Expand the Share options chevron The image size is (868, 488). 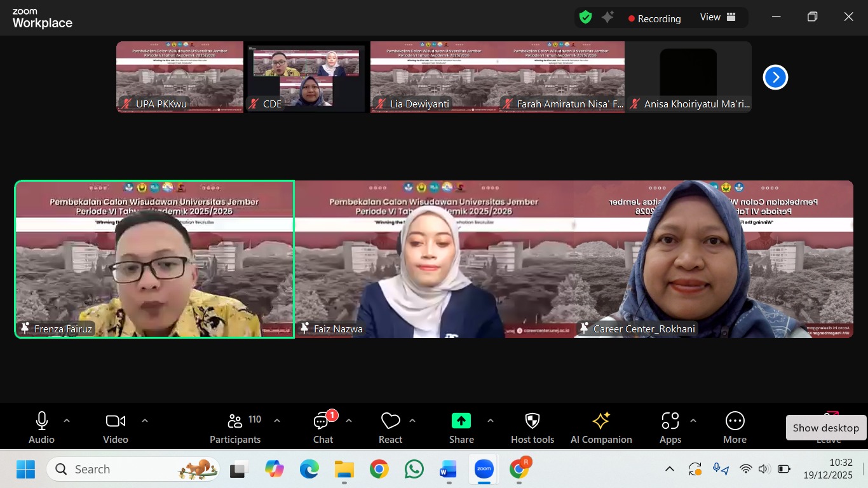(x=490, y=421)
